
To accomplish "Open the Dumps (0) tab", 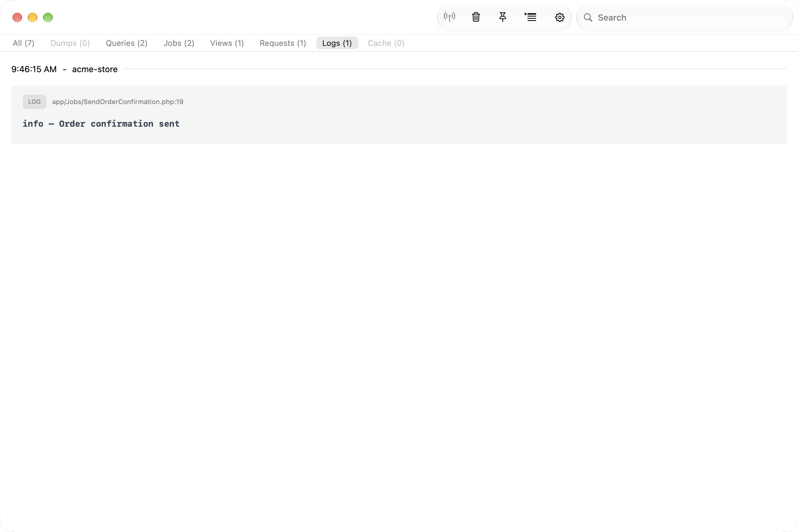I will coord(70,43).
